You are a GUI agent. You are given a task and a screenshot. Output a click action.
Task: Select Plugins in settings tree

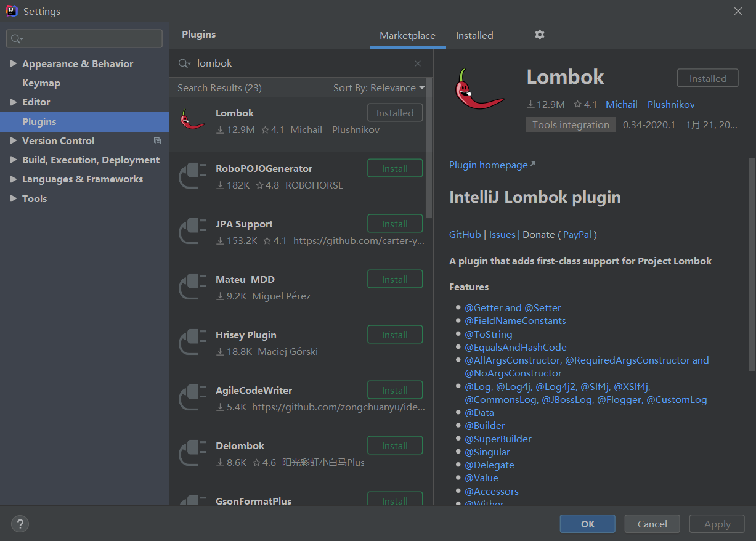tap(84, 121)
